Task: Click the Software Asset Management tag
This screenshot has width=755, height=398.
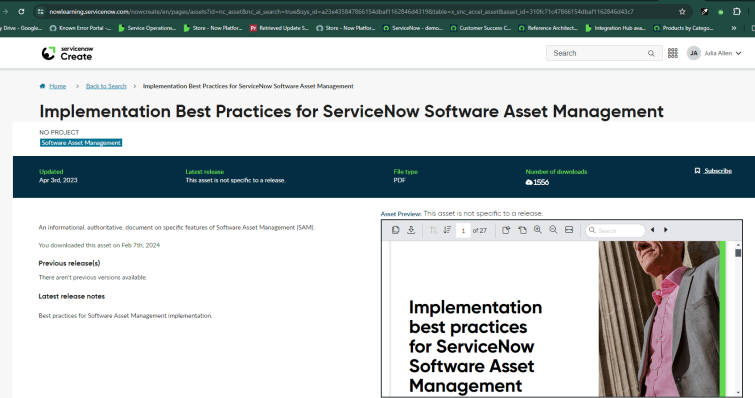Action: pos(81,142)
